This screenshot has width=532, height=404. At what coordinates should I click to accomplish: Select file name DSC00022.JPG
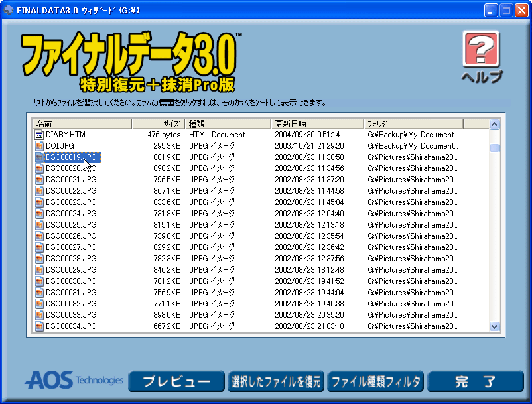click(71, 191)
